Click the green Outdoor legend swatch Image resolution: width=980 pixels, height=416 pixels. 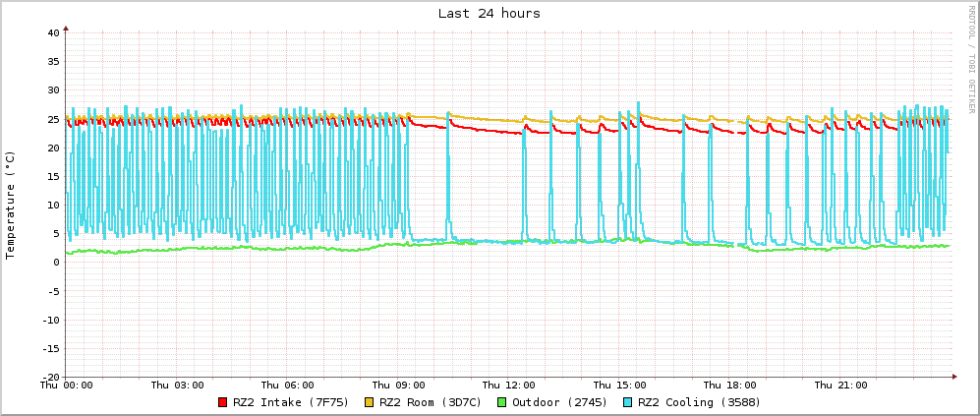tap(502, 402)
